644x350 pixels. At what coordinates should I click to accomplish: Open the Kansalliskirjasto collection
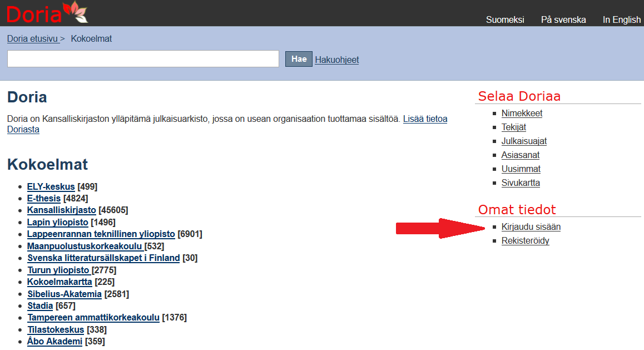pos(62,210)
